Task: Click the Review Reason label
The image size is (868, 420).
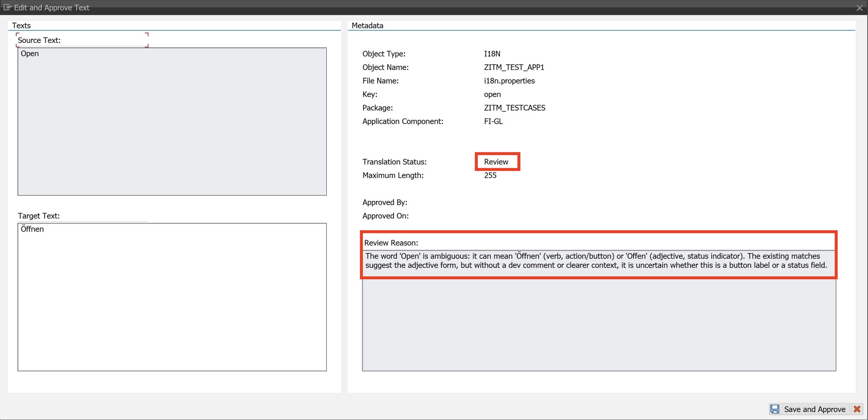Action: 391,243
